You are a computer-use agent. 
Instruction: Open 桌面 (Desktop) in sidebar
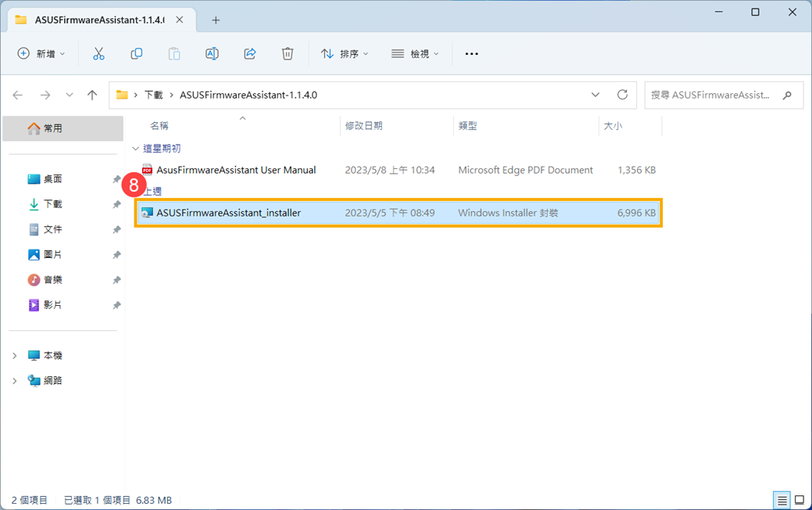pyautogui.click(x=52, y=179)
